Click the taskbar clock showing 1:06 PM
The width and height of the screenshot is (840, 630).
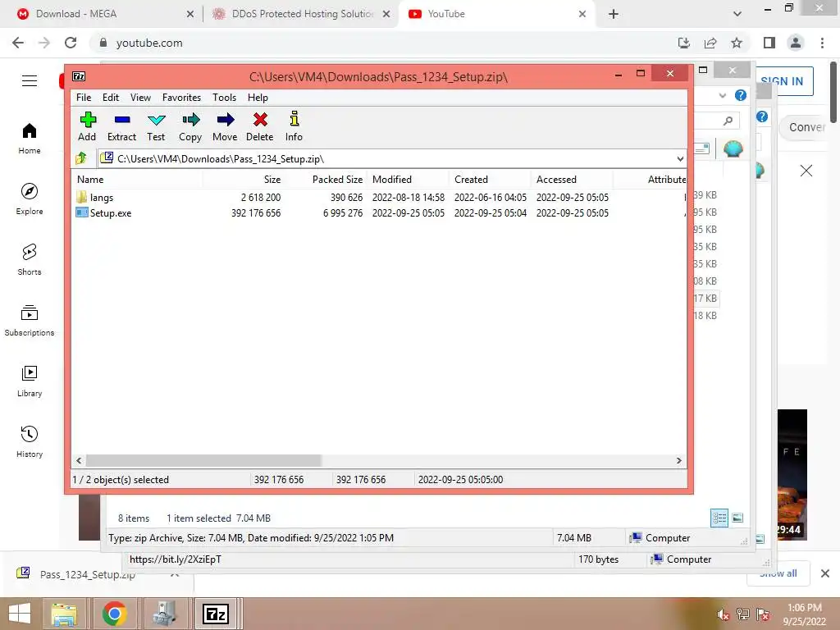tap(804, 614)
